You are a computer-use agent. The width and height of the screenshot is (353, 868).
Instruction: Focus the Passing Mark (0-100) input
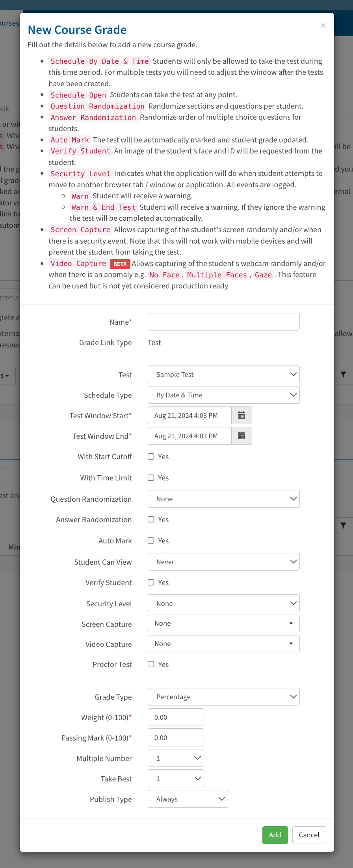(176, 738)
